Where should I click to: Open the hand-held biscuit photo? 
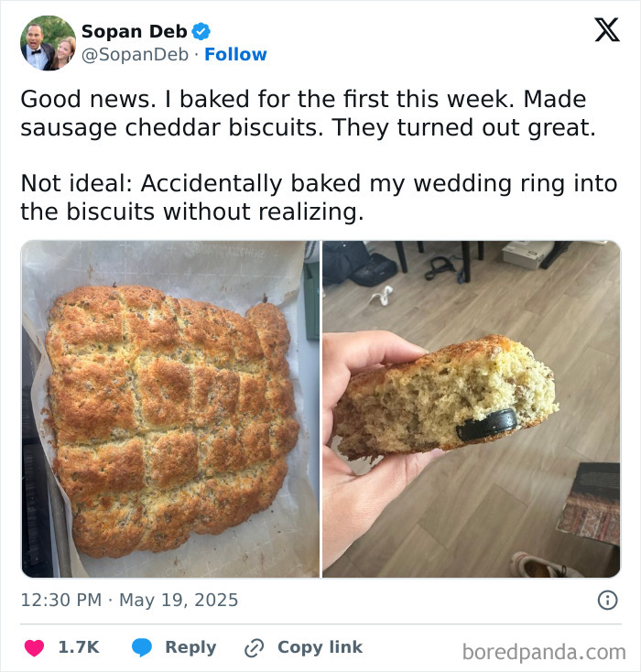(471, 408)
